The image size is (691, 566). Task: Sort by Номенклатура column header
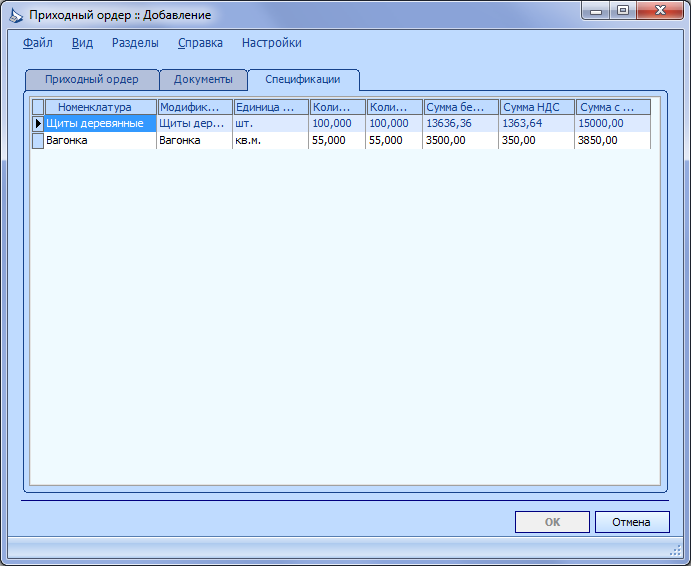(x=100, y=107)
